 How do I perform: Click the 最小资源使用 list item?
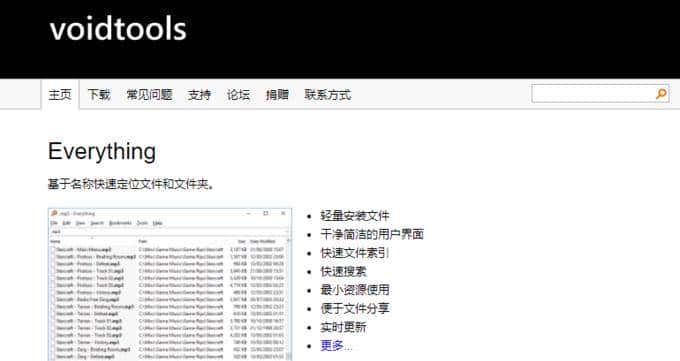(x=355, y=290)
